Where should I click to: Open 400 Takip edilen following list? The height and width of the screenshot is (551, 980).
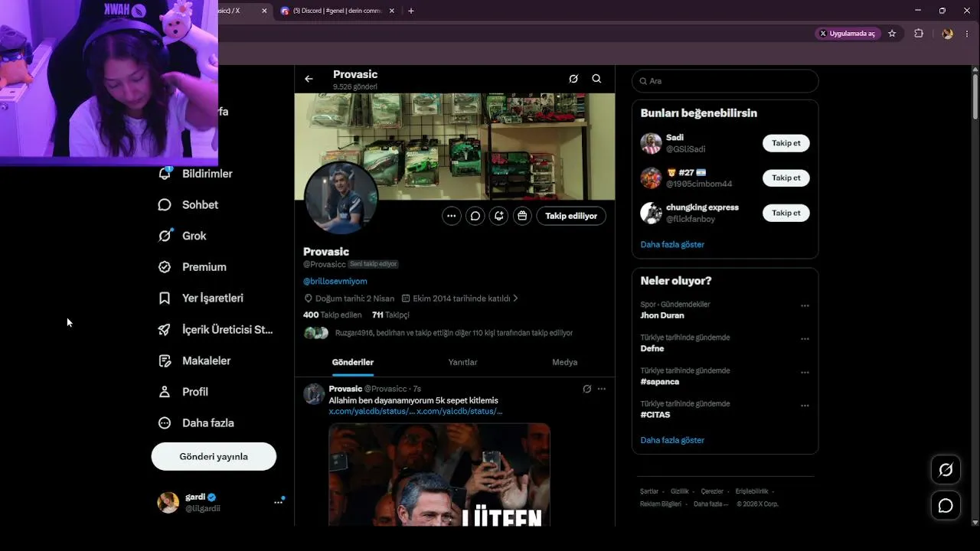(x=332, y=315)
